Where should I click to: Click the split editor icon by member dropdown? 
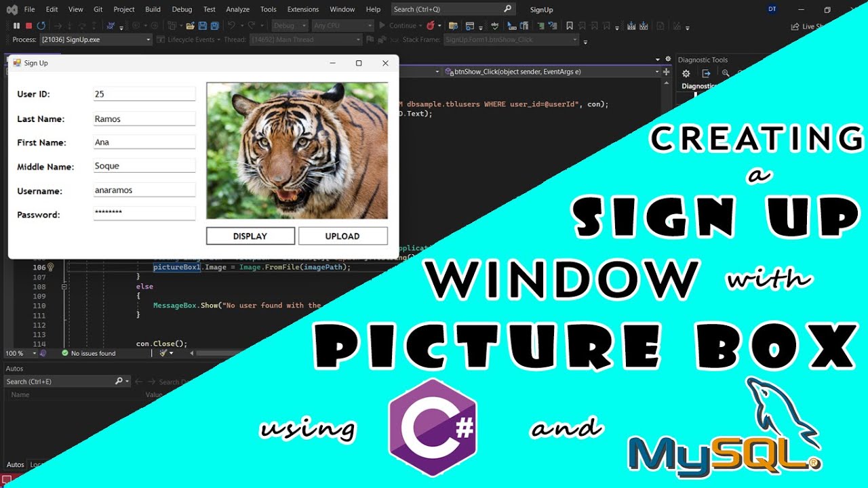pyautogui.click(x=665, y=71)
